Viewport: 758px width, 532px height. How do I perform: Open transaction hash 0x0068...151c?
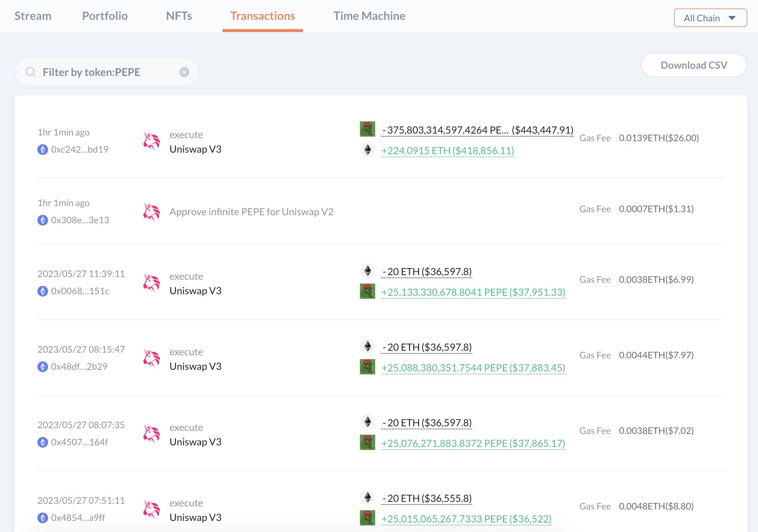tap(80, 291)
